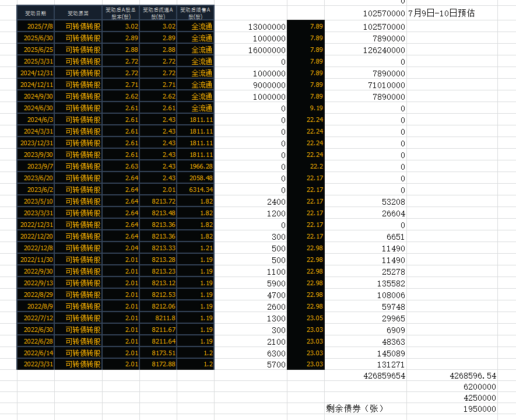Select the 1.21 cell in 2022/12/8 row

pos(195,248)
